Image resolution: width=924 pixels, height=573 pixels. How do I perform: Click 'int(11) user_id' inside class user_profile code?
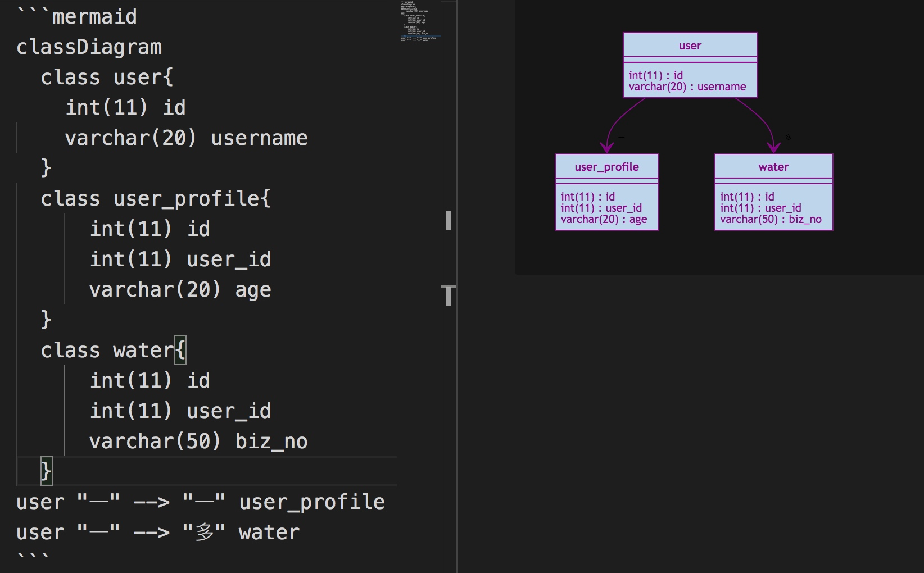click(180, 259)
